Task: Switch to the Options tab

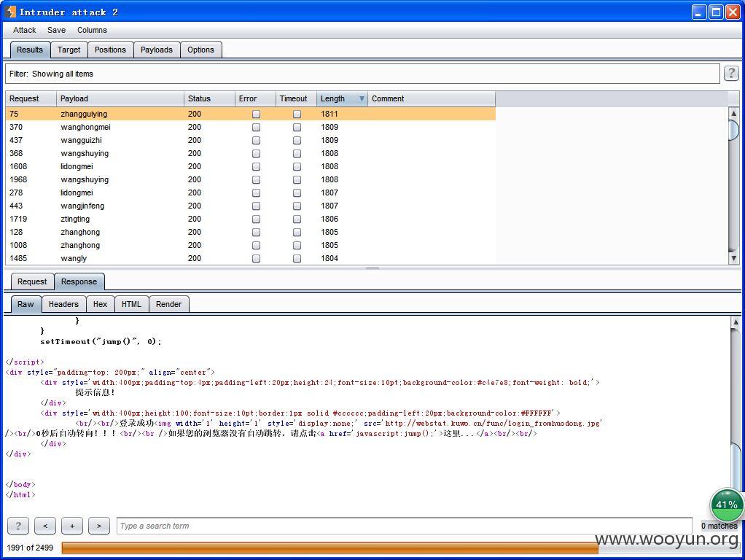Action: 200,50
